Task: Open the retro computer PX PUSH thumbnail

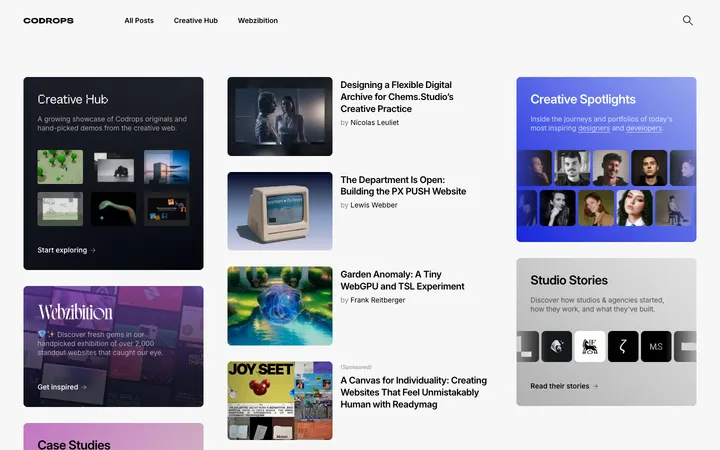Action: click(280, 211)
